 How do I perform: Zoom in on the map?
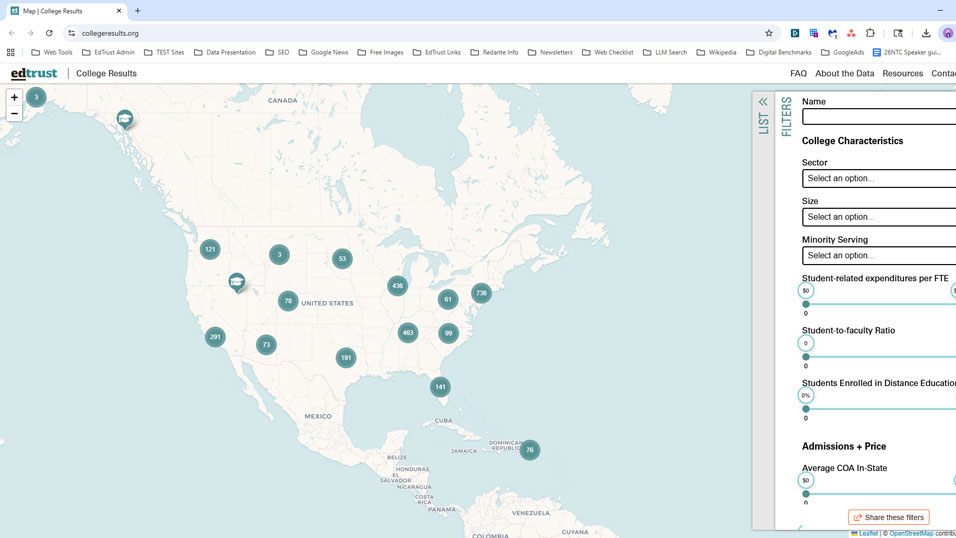click(x=14, y=97)
